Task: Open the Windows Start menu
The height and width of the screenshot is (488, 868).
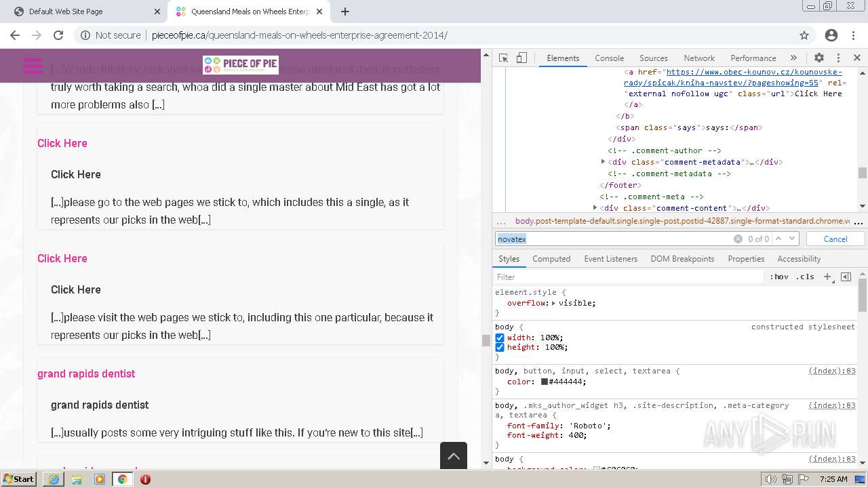Action: tap(19, 479)
